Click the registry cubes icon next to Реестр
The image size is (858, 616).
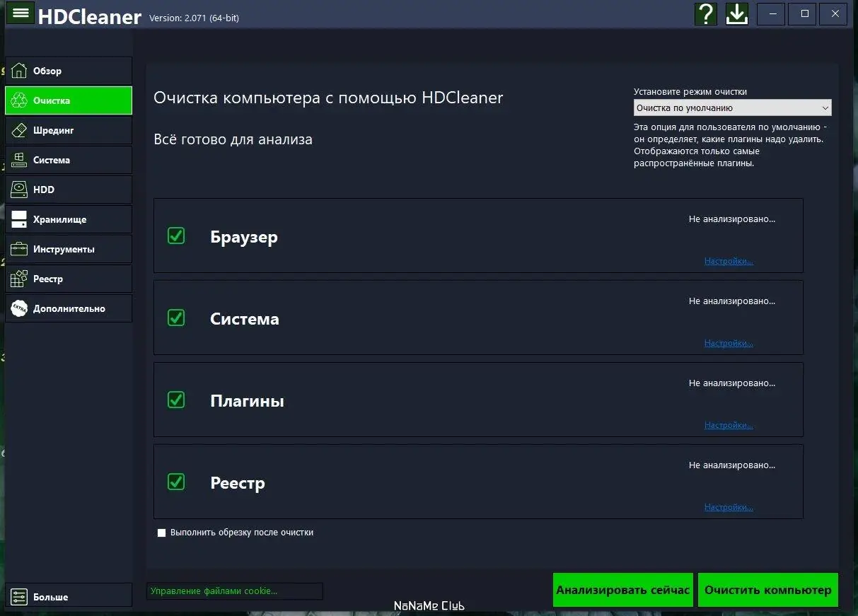(19, 279)
